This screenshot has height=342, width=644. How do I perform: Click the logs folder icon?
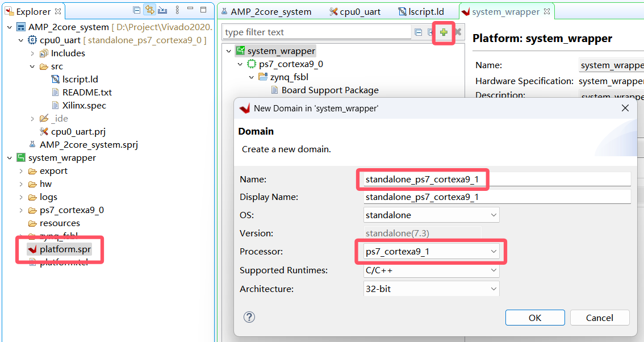point(32,197)
